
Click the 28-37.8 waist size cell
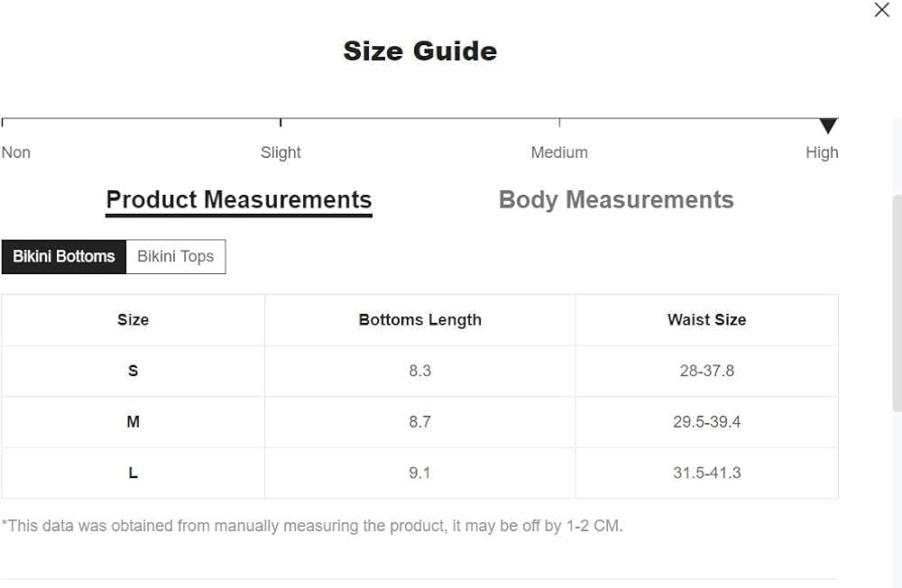pos(706,371)
